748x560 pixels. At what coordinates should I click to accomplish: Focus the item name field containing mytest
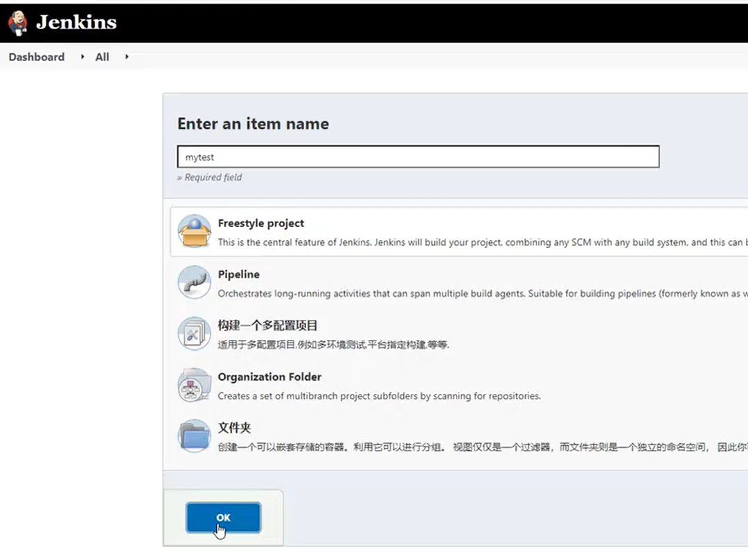pos(418,157)
